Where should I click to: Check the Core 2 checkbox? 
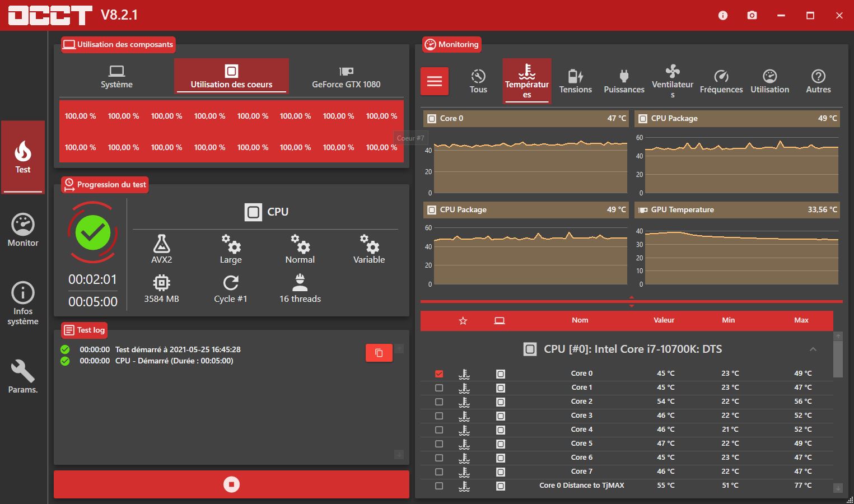click(439, 402)
